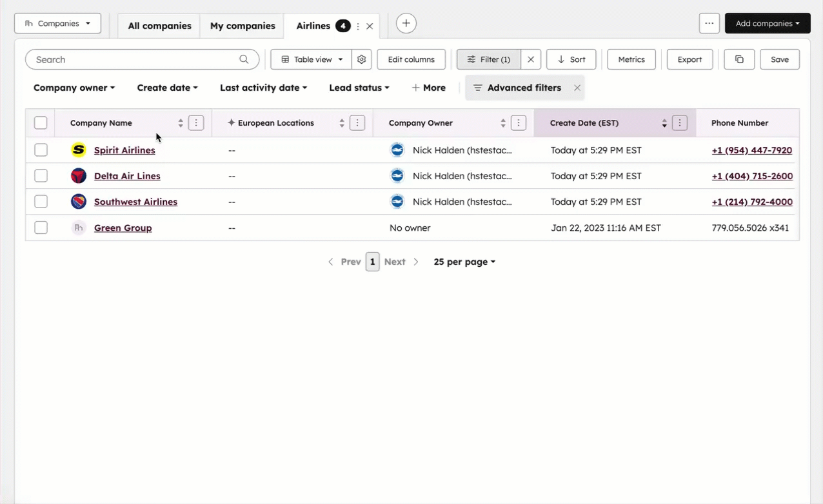
Task: Open the three-dot menu on Company Name column
Action: click(195, 122)
